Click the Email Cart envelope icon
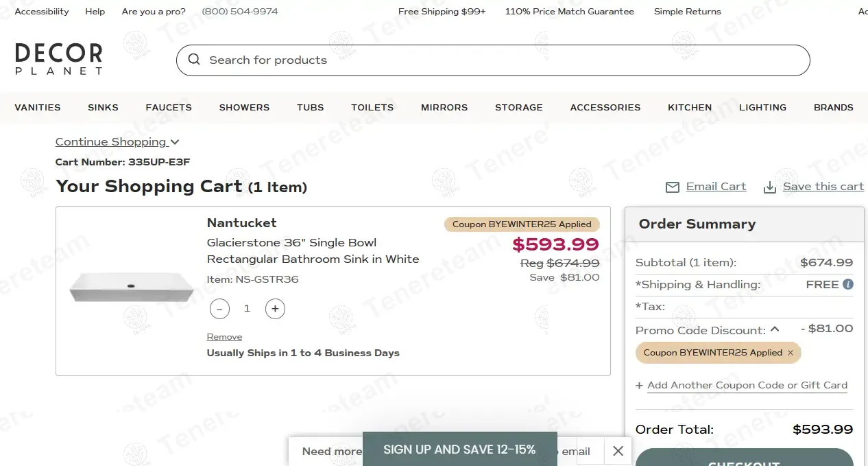The width and height of the screenshot is (868, 466). coord(673,187)
